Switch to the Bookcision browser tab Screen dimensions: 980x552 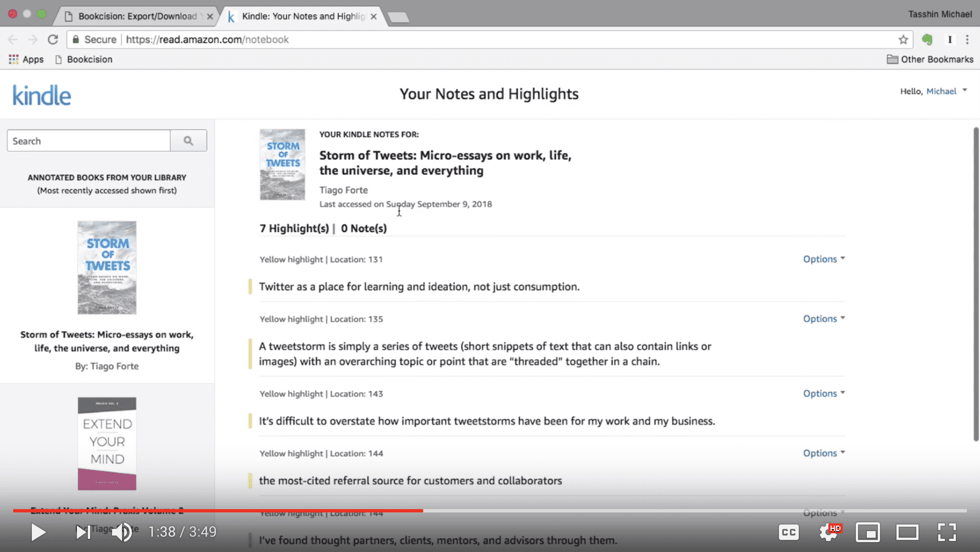tap(137, 16)
